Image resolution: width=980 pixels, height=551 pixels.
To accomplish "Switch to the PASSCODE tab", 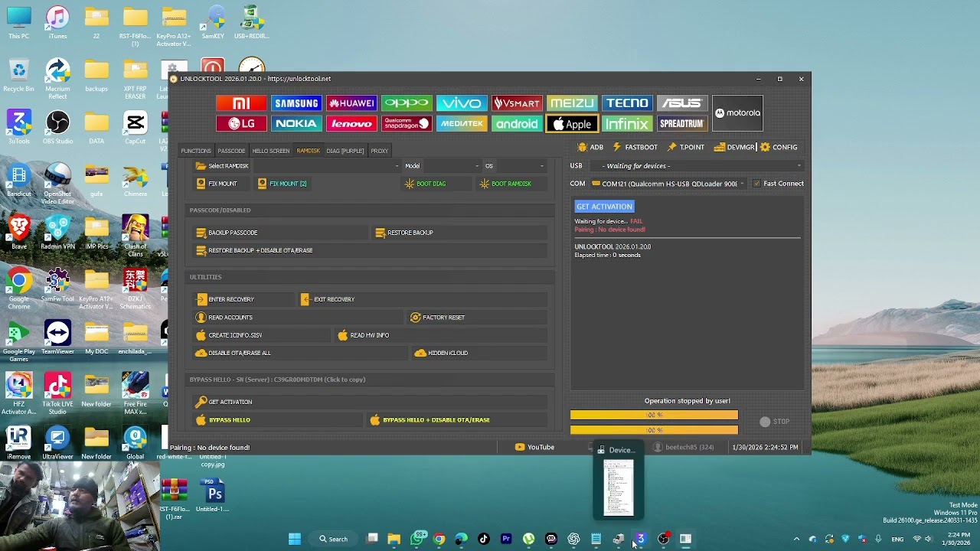I will tap(231, 151).
